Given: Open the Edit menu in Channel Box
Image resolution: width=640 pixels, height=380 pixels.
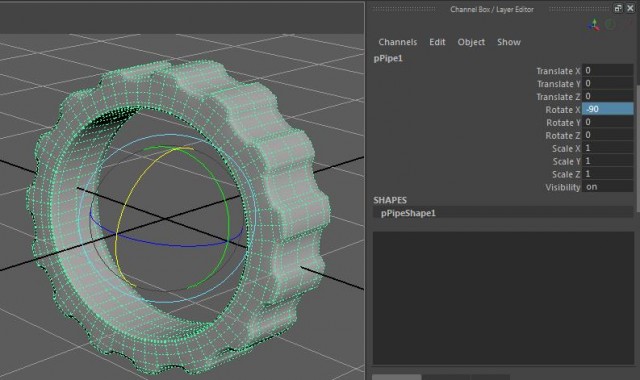Looking at the screenshot, I should point(437,42).
